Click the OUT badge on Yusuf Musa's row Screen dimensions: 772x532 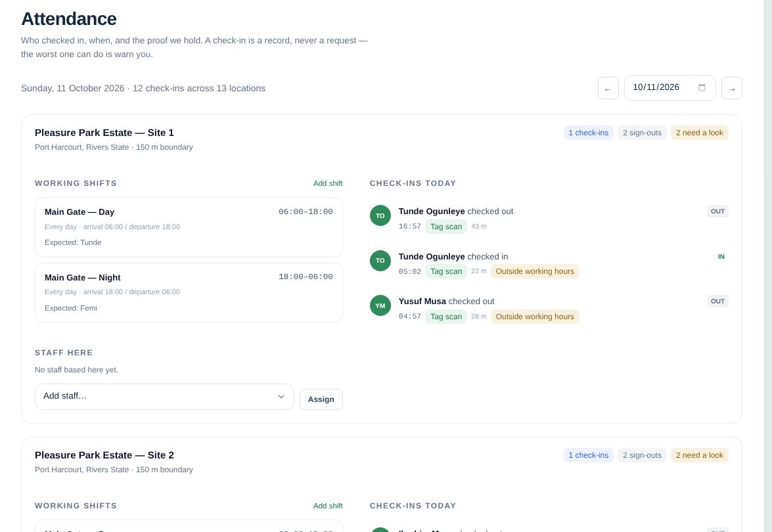[717, 301]
